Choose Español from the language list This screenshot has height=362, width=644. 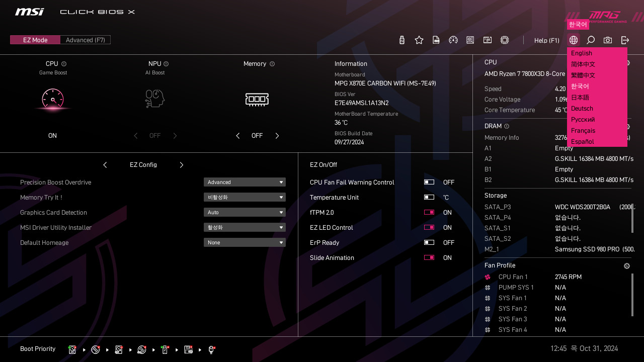click(x=597, y=141)
